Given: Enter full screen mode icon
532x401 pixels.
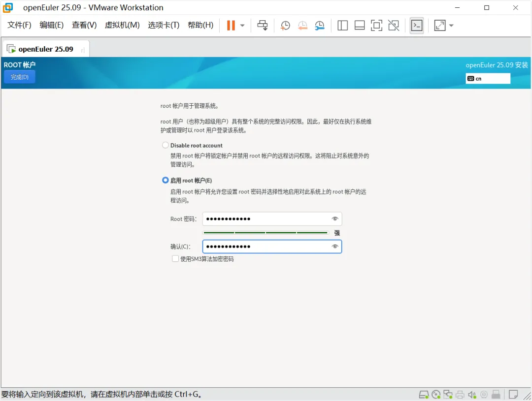Looking at the screenshot, I should pos(376,26).
